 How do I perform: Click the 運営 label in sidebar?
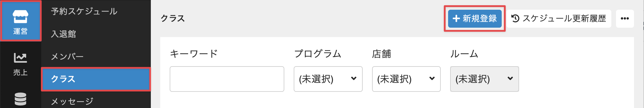coord(20,31)
